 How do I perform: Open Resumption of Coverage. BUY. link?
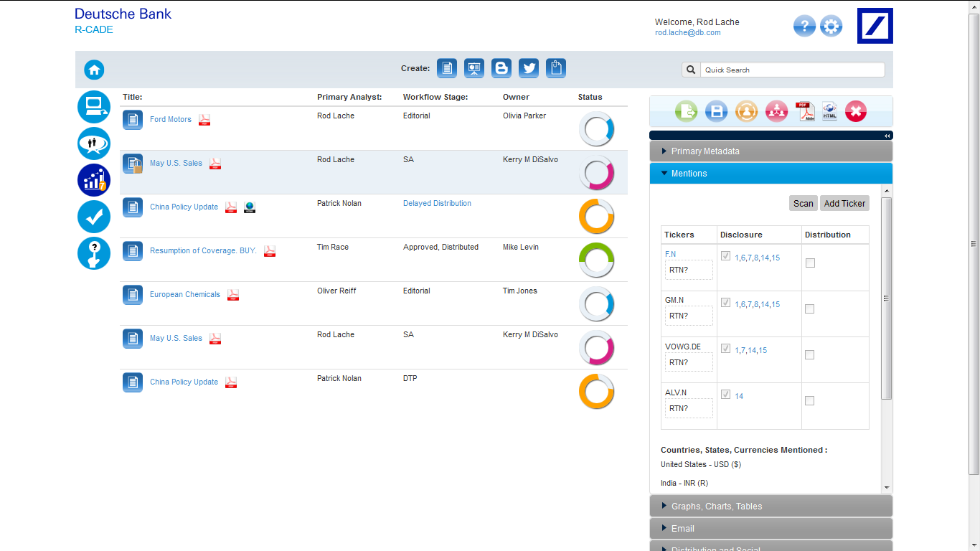pyautogui.click(x=203, y=251)
